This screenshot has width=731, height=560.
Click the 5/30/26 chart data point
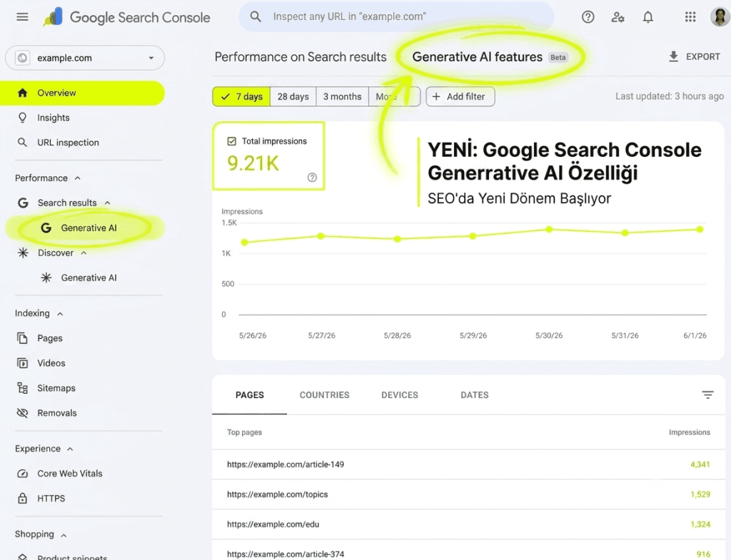click(x=549, y=229)
